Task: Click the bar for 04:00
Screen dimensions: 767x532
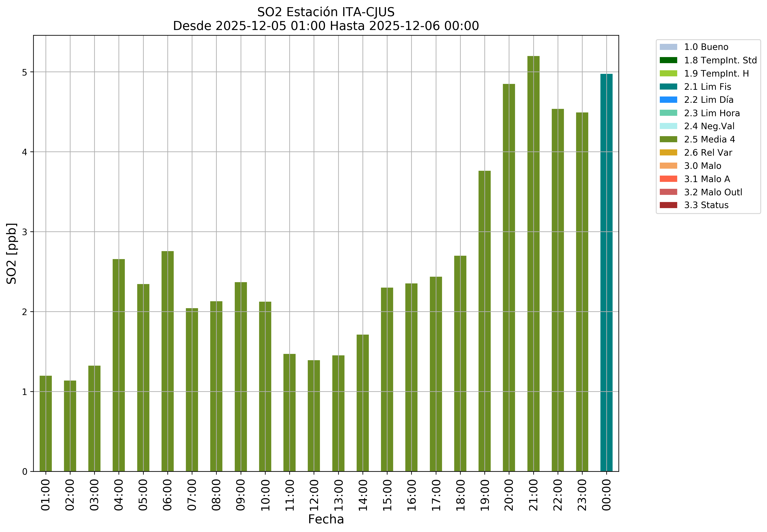Action: pos(119,365)
